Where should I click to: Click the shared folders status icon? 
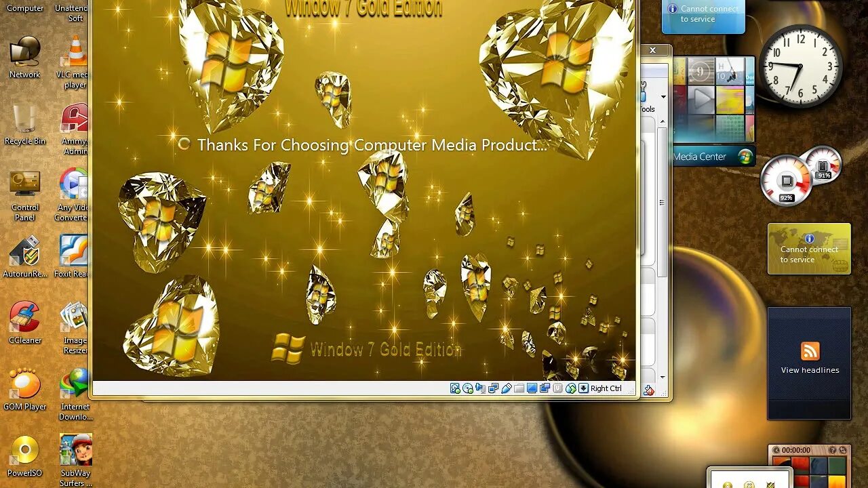(x=519, y=388)
